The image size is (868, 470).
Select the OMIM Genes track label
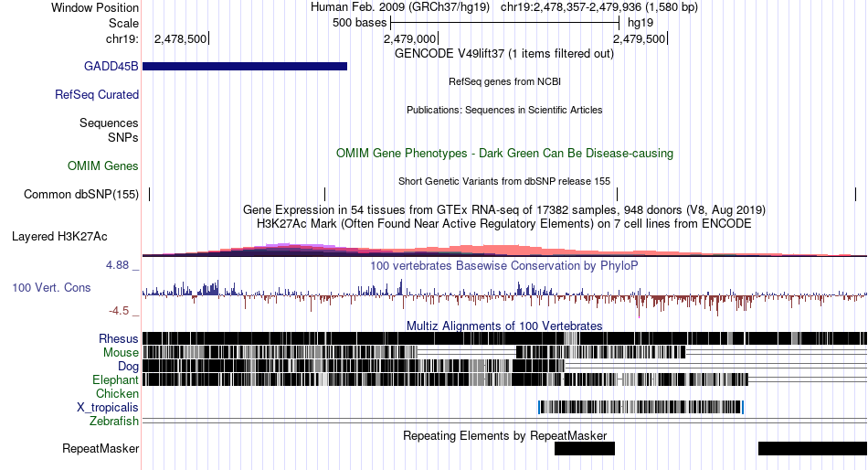[102, 166]
